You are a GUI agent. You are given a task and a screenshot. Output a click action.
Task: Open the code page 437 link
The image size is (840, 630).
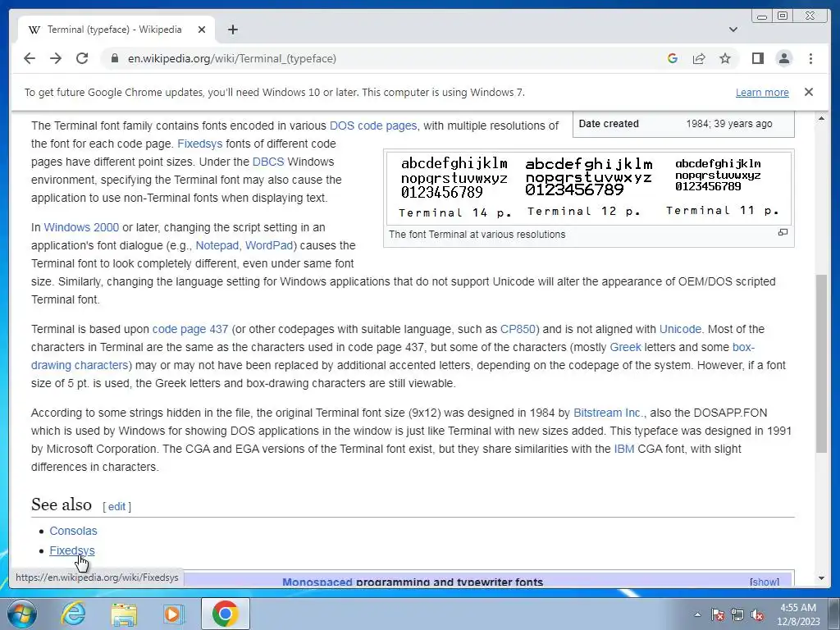tap(190, 329)
